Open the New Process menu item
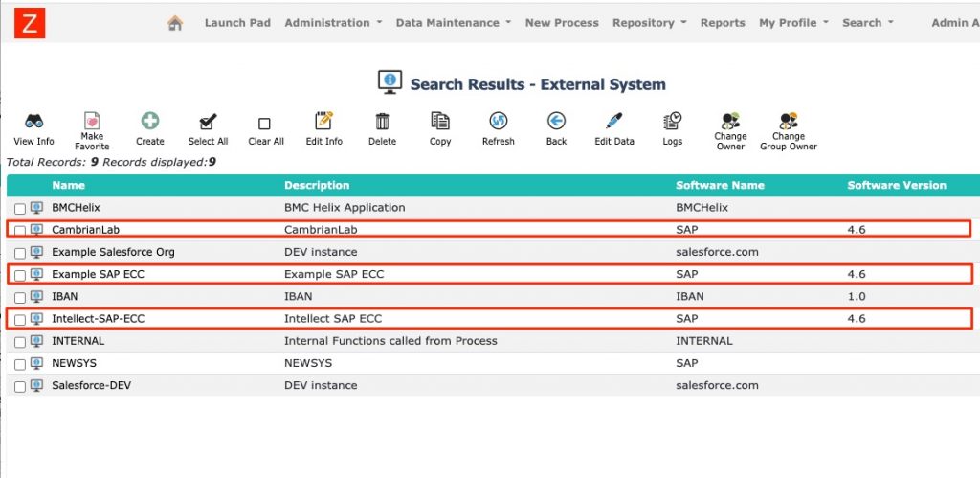The width and height of the screenshot is (980, 478). click(562, 23)
